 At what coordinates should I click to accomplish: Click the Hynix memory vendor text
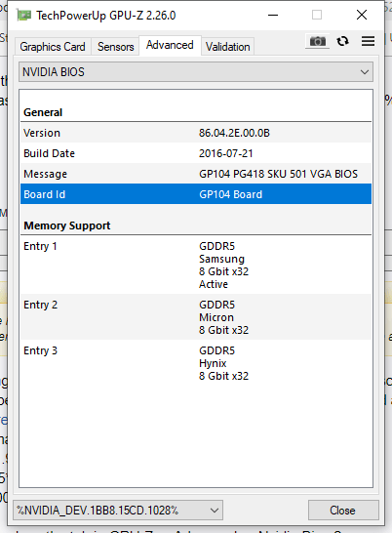[x=213, y=363]
